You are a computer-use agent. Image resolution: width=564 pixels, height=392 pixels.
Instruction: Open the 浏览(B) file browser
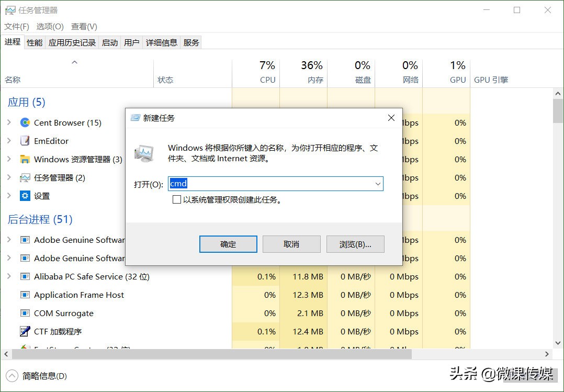[x=355, y=244]
